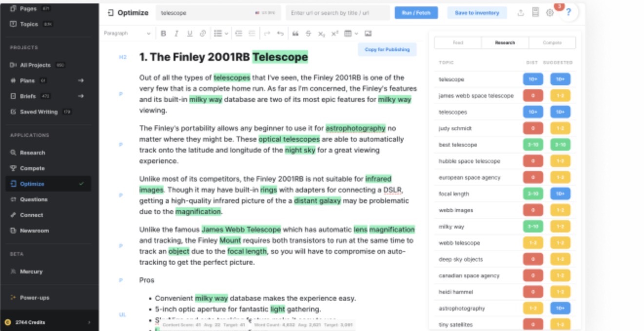Switch to the Compete tab in side panel
Viewport: 644px width, 331px height.
552,43
